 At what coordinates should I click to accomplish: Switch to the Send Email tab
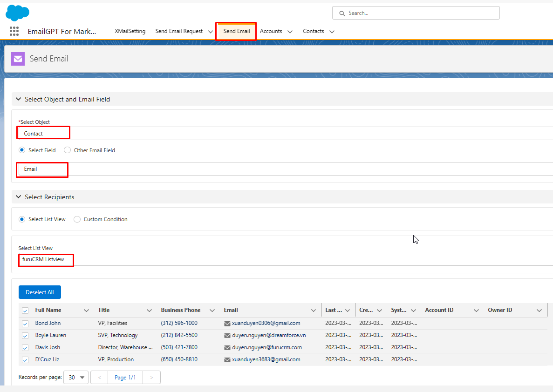[237, 31]
